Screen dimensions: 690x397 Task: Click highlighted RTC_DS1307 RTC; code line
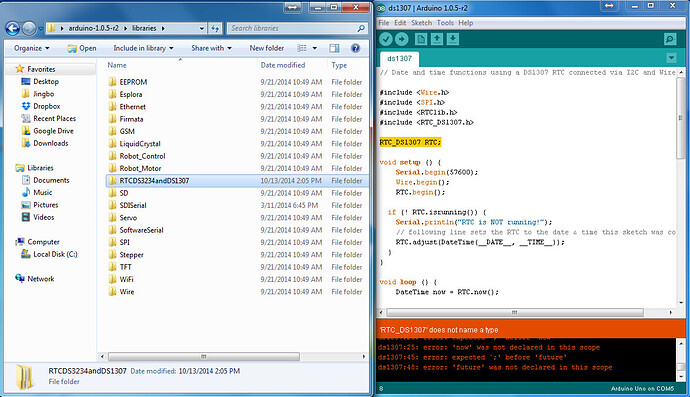pyautogui.click(x=410, y=142)
